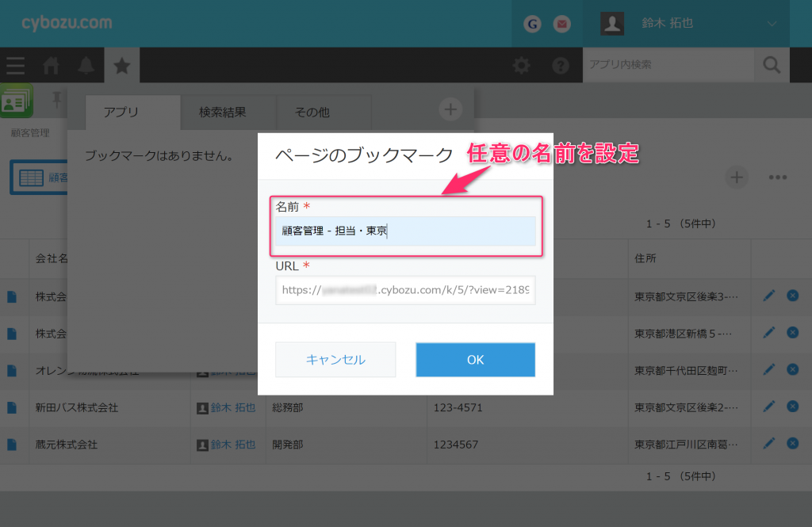
Task: Switch to the その他 tab
Action: pos(312,112)
